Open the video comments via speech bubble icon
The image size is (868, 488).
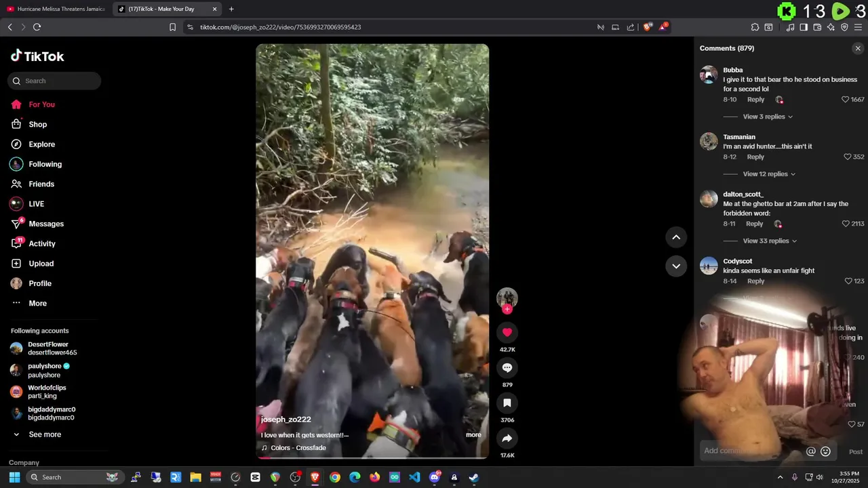pos(507,367)
